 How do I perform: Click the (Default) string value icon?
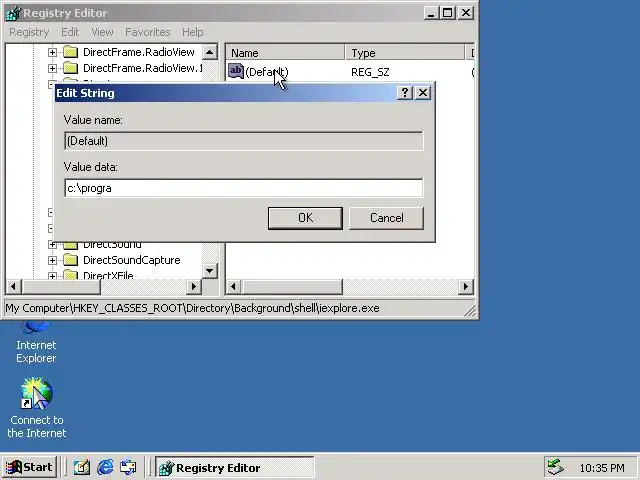[x=236, y=71]
